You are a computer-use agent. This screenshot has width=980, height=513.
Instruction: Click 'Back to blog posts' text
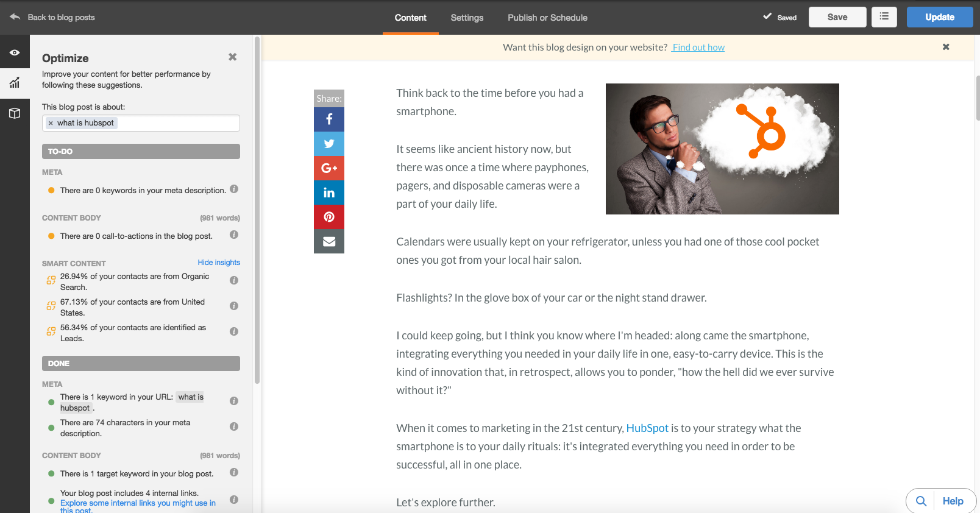pos(61,18)
